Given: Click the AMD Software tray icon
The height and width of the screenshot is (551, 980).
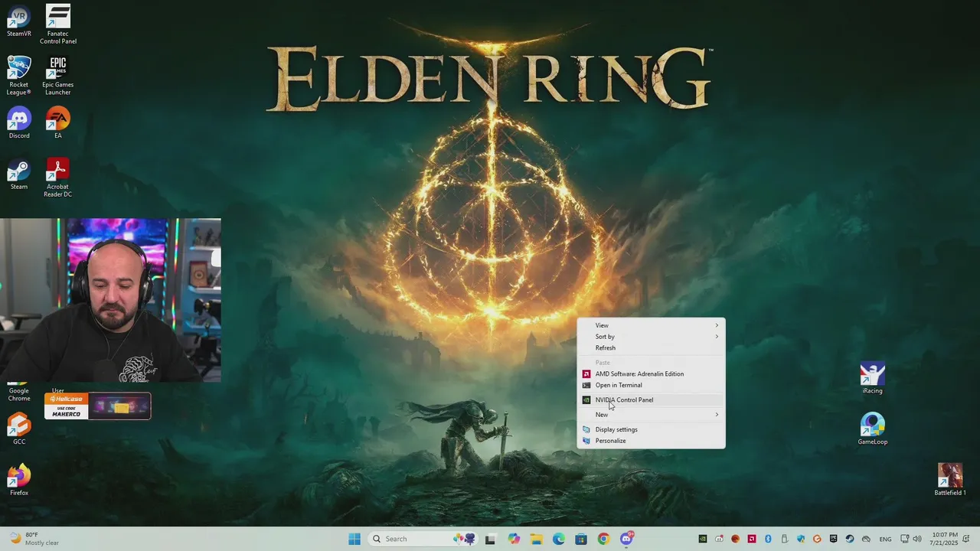Looking at the screenshot, I should pyautogui.click(x=752, y=539).
